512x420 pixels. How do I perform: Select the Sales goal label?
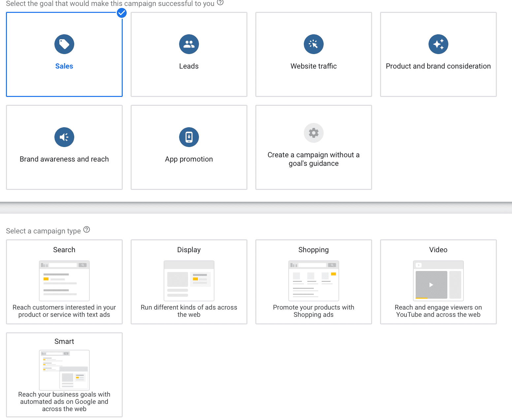64,66
